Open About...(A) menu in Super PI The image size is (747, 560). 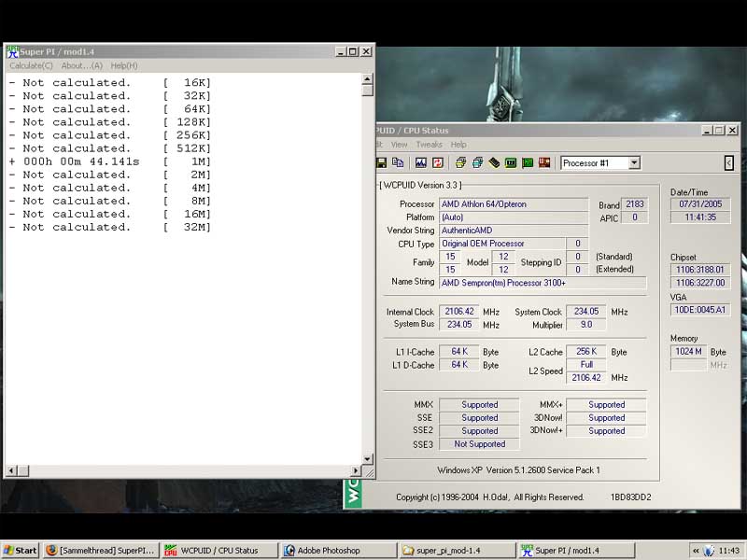click(x=81, y=65)
